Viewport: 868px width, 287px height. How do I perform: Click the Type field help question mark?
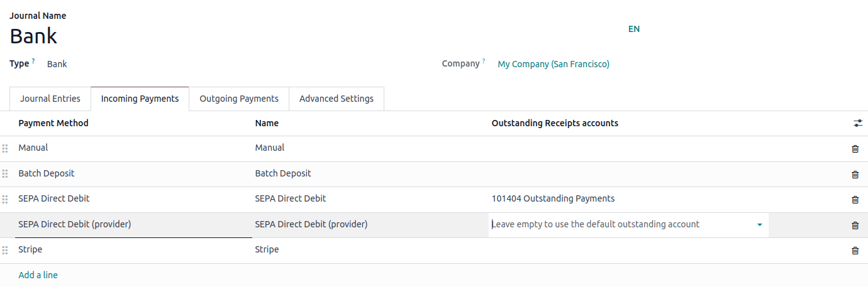tap(33, 62)
